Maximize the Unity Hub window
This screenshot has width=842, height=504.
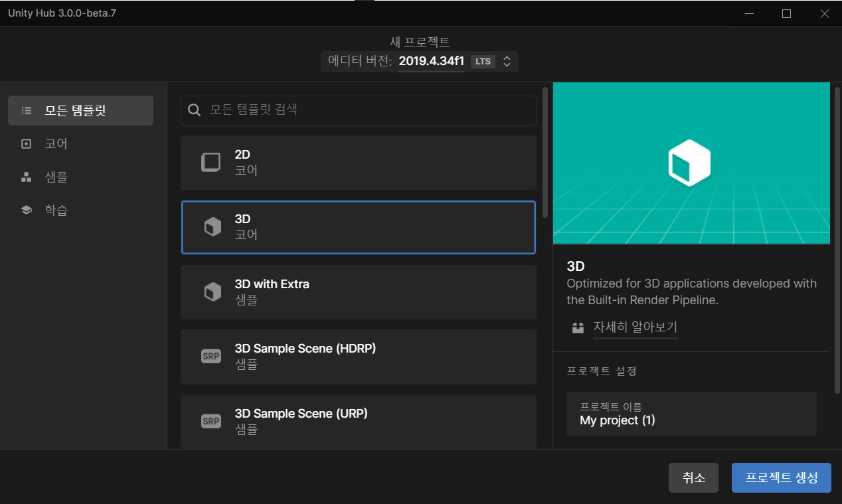click(x=786, y=13)
